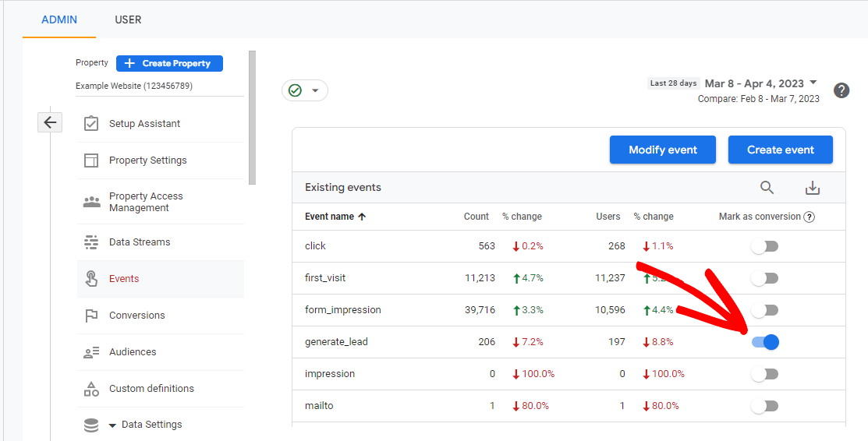The height and width of the screenshot is (441, 868).
Task: Click the Create event button
Action: click(780, 150)
